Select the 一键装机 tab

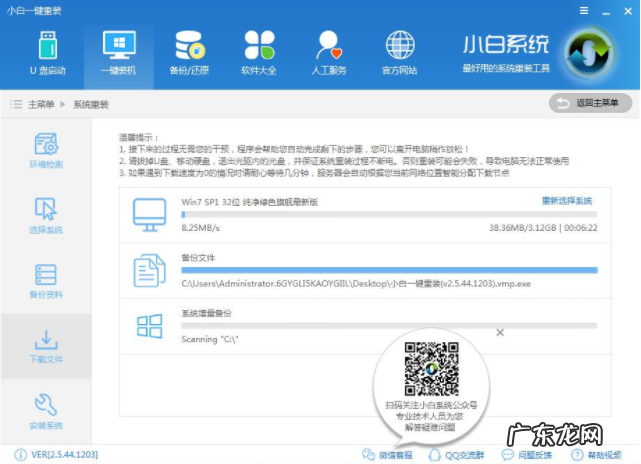coord(119,54)
